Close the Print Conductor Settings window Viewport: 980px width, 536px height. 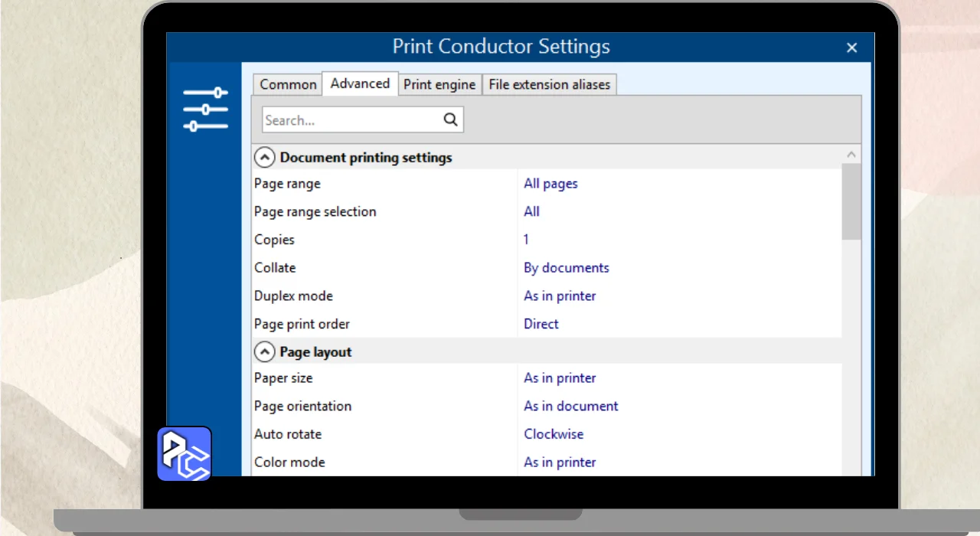851,47
